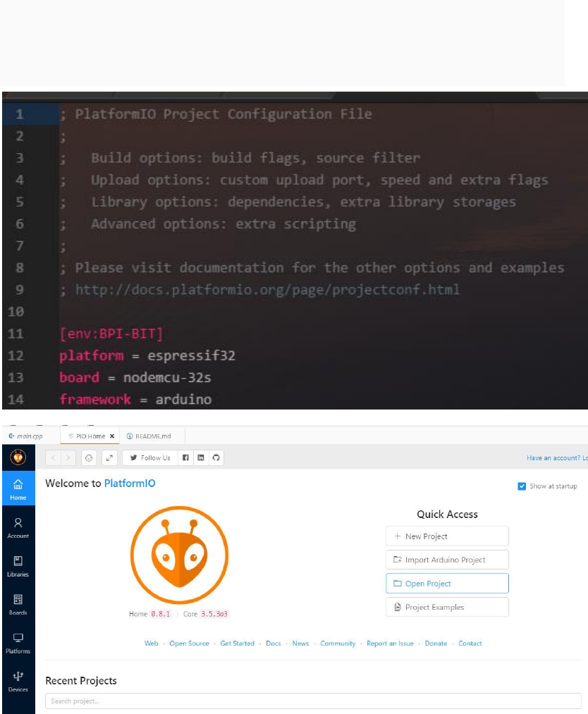Open the Docs footer link

(274, 644)
